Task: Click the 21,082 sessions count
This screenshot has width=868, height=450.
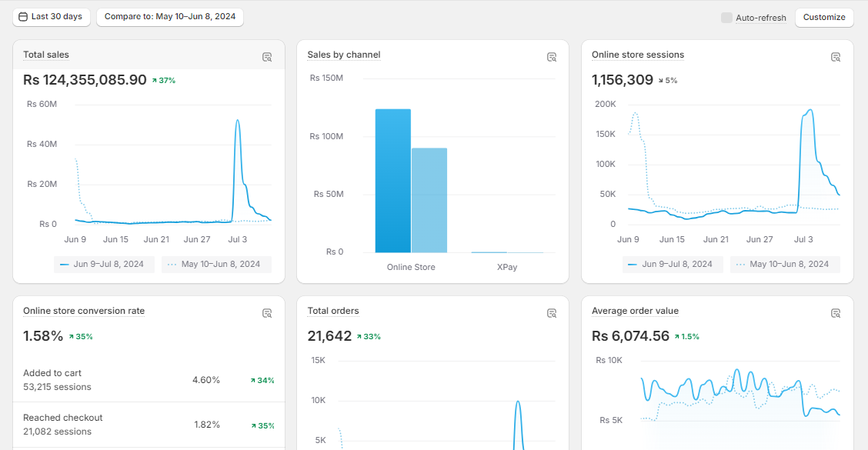Action: 57,432
